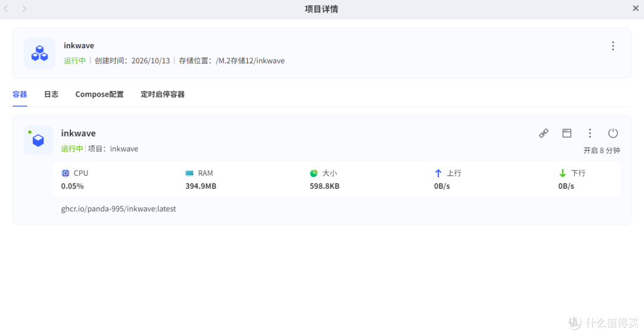Click the 大小 pie chart icon
644x336 pixels.
[x=314, y=173]
